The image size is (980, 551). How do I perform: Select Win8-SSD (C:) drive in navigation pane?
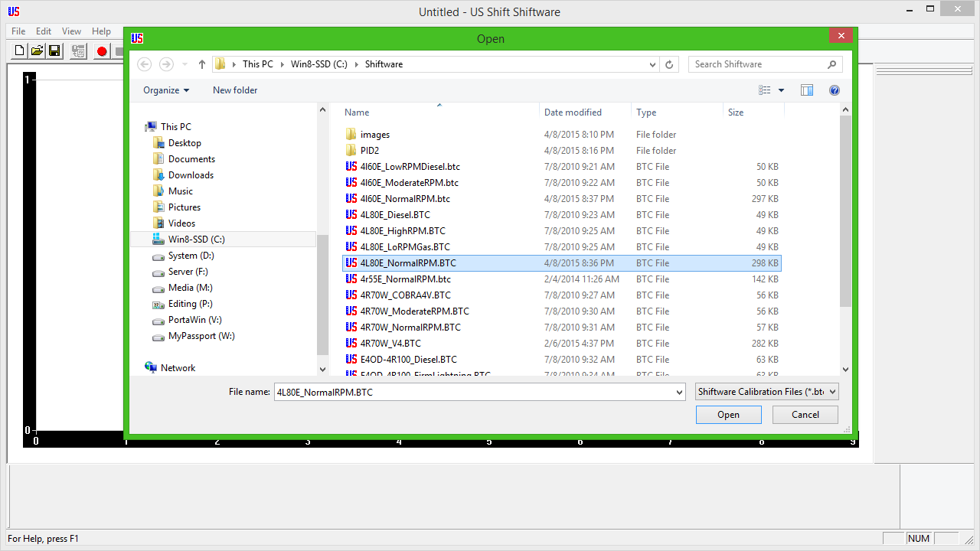tap(196, 240)
